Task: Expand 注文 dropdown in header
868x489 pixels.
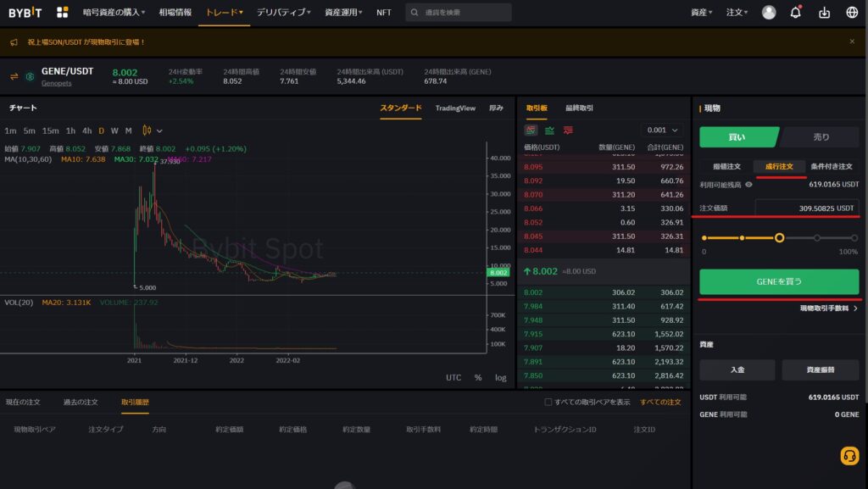Action: click(x=737, y=12)
